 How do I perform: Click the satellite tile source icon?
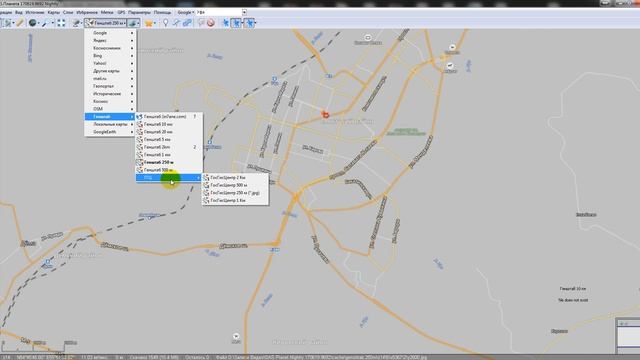coord(76,23)
